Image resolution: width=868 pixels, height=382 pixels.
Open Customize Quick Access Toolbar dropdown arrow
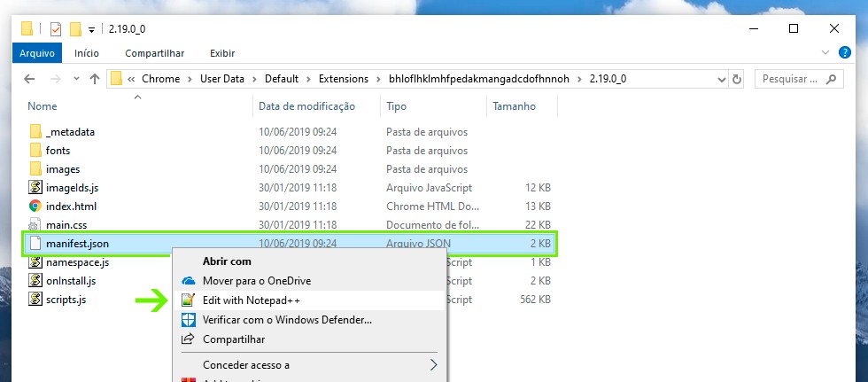click(92, 29)
